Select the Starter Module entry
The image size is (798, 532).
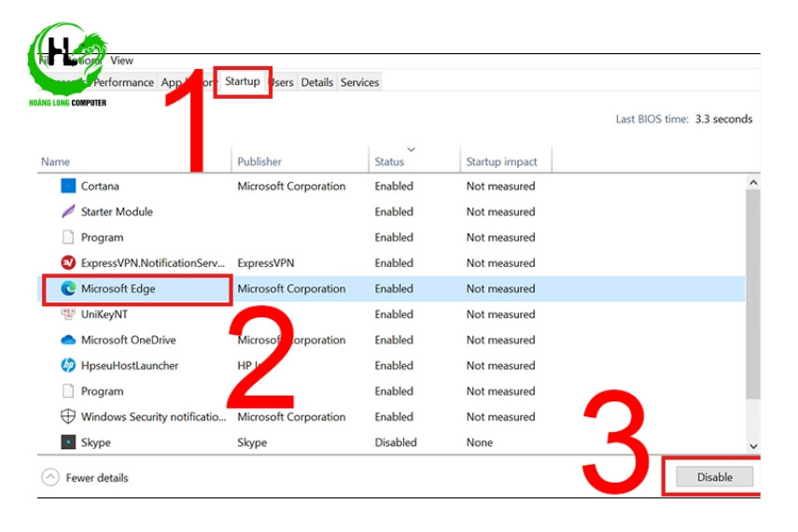point(117,212)
